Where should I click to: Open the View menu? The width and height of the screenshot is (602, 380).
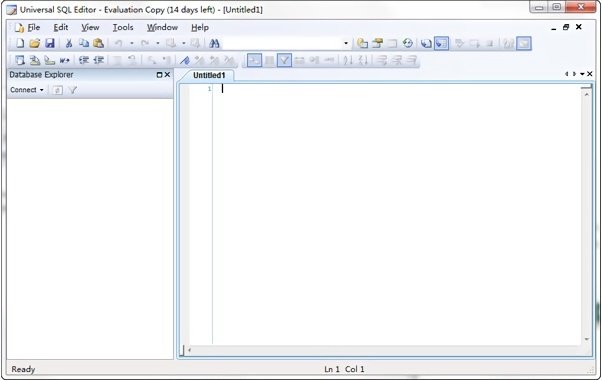point(90,27)
